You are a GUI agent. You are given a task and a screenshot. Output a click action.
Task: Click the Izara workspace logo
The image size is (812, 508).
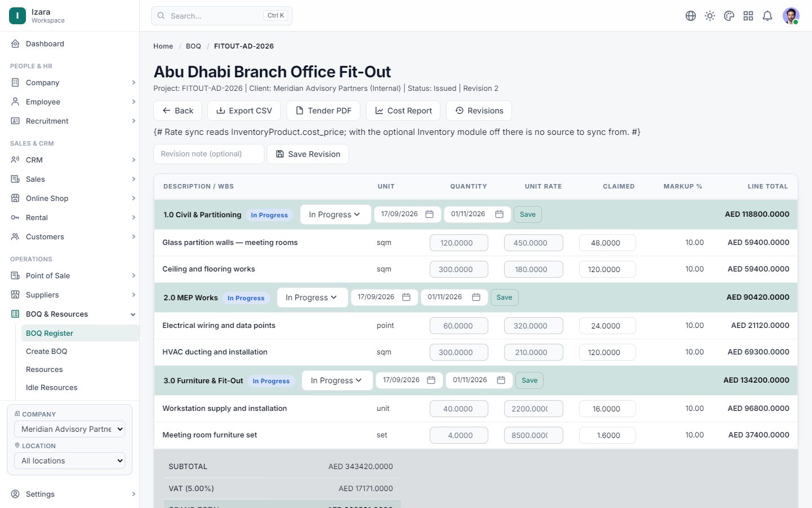point(17,16)
